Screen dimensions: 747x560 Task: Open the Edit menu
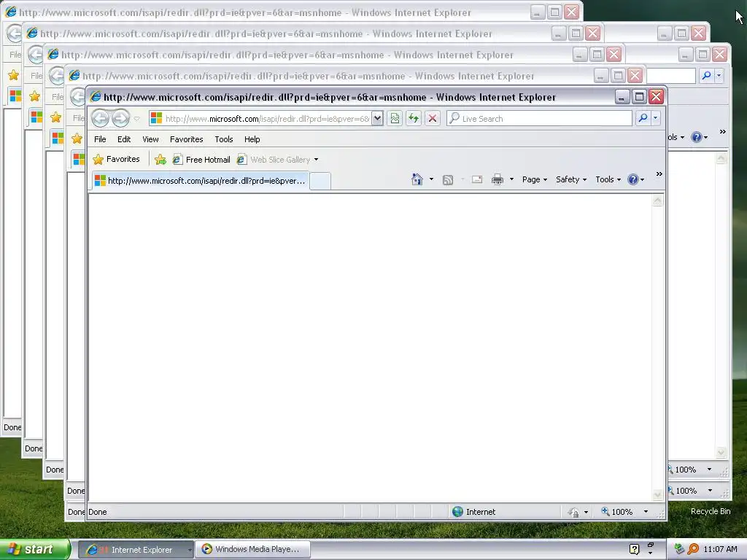click(124, 139)
